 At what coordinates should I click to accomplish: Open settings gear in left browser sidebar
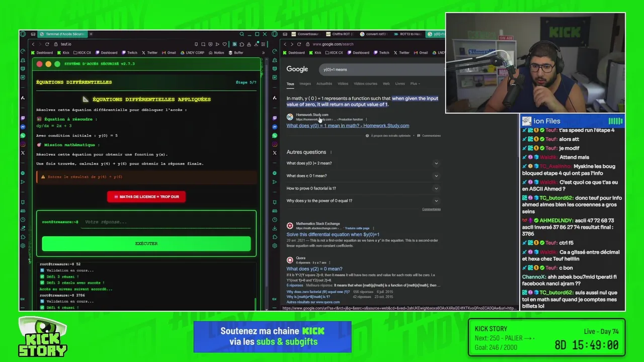(23, 246)
